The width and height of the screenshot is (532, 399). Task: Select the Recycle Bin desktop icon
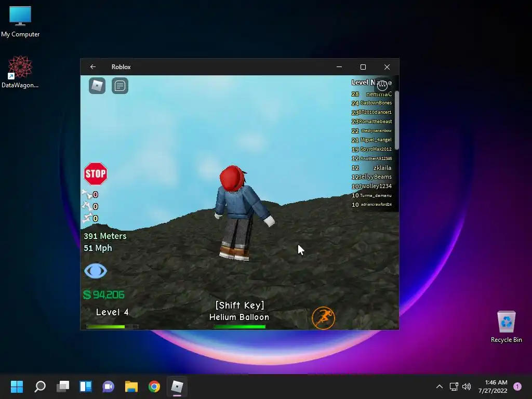[x=506, y=327]
